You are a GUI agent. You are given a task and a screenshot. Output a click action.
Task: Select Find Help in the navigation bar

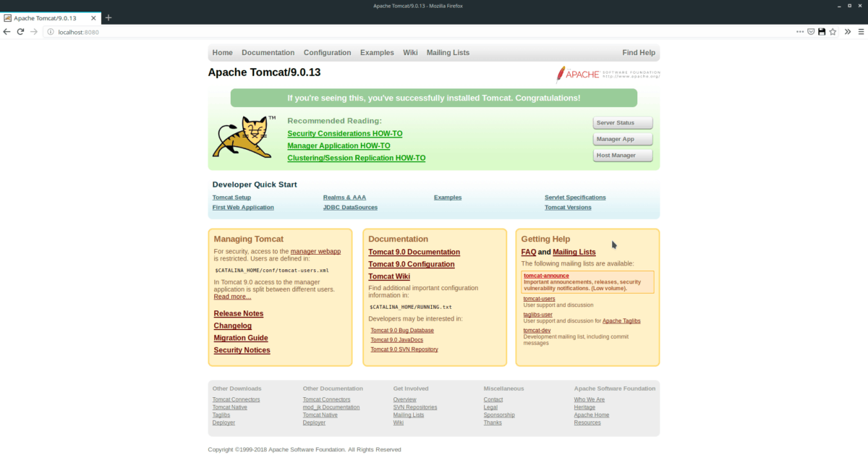coord(638,53)
